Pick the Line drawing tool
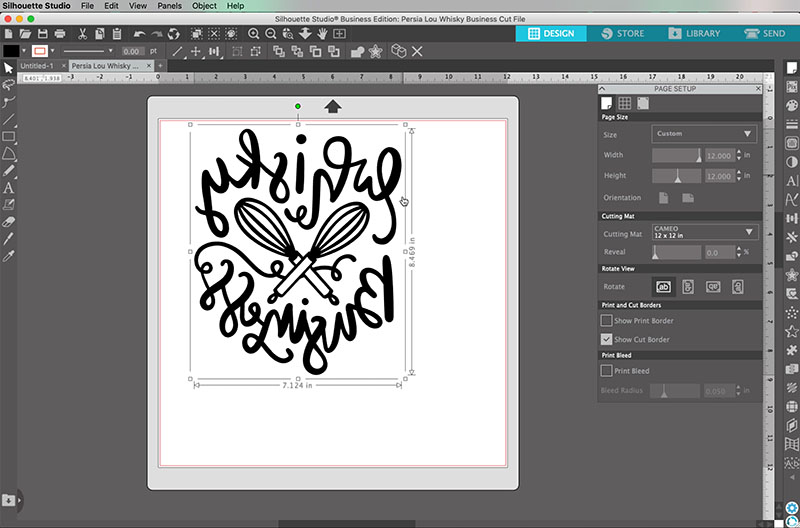The width and height of the screenshot is (800, 528). click(8, 120)
